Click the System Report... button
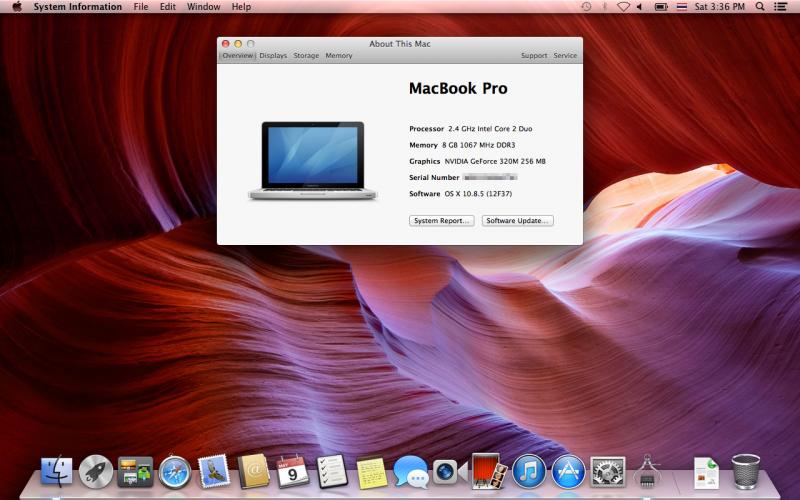Viewport: 800px width, 500px height. tap(441, 220)
